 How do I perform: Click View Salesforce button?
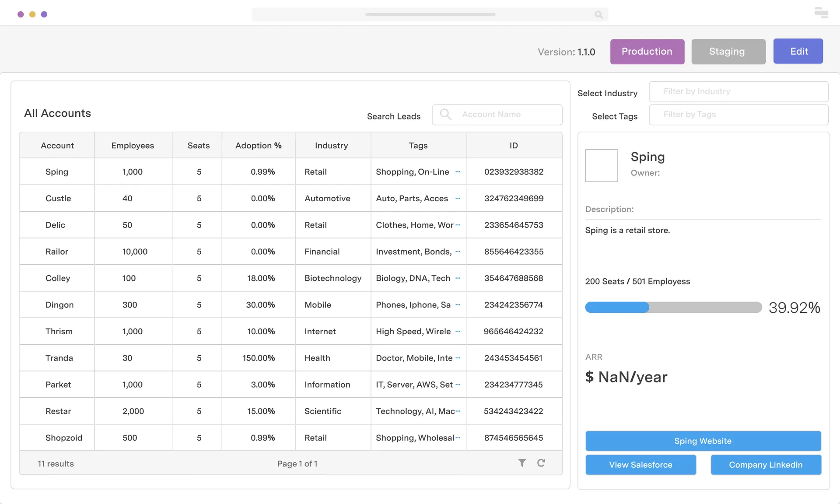tap(640, 465)
